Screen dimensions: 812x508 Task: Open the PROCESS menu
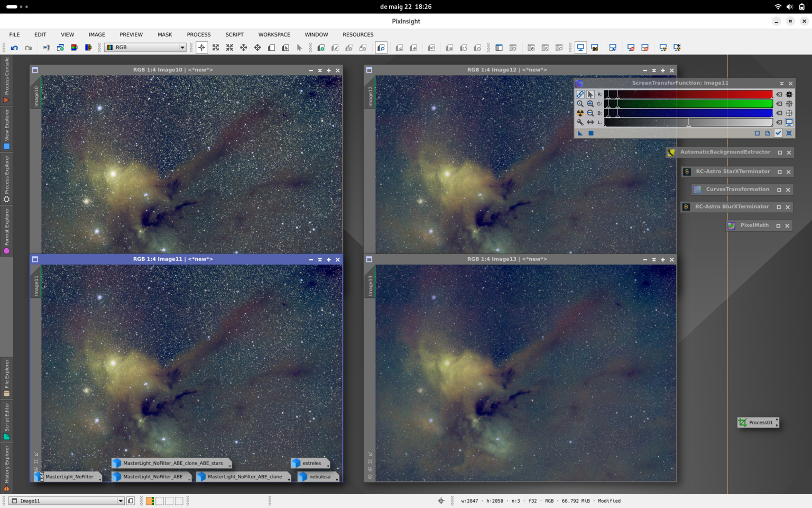199,34
